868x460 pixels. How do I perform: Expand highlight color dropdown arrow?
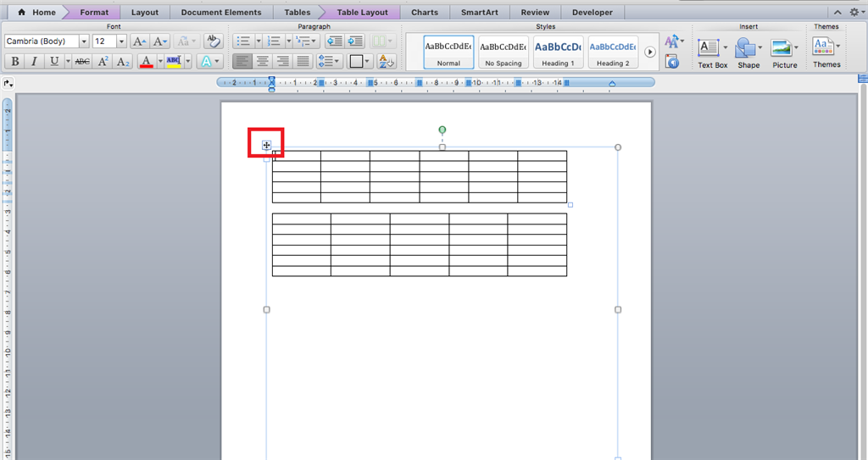click(188, 62)
